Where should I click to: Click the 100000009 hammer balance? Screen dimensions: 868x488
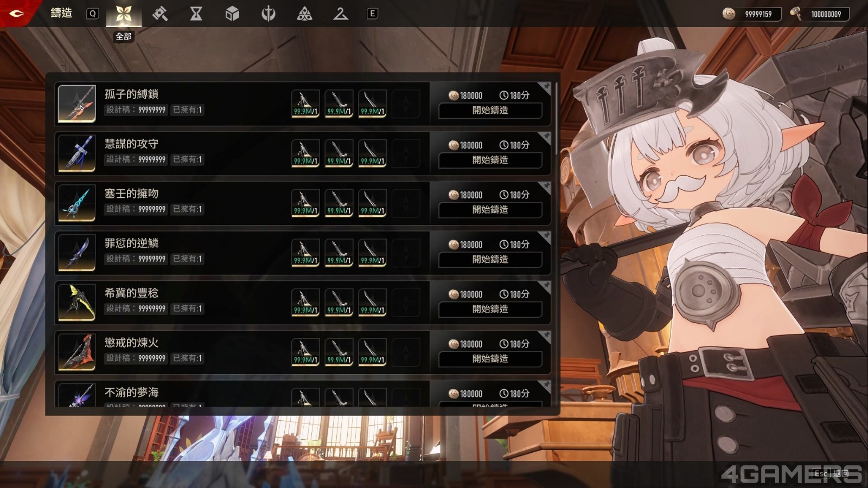(826, 14)
